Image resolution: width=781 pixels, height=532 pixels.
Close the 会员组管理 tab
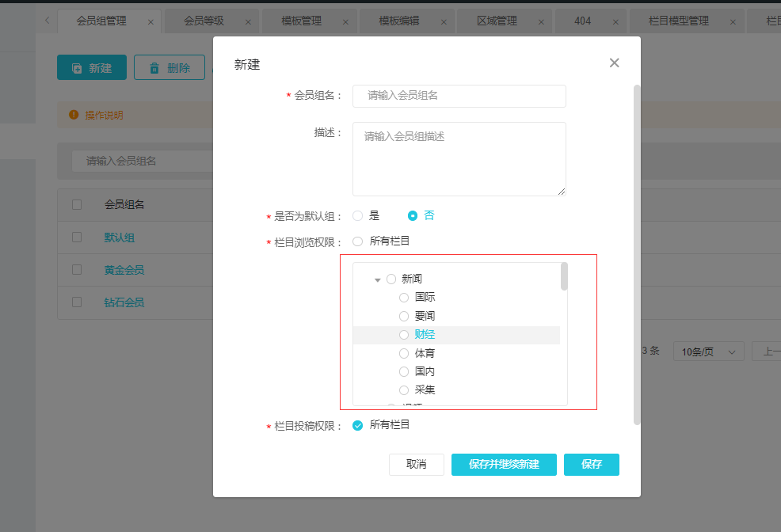tap(150, 22)
